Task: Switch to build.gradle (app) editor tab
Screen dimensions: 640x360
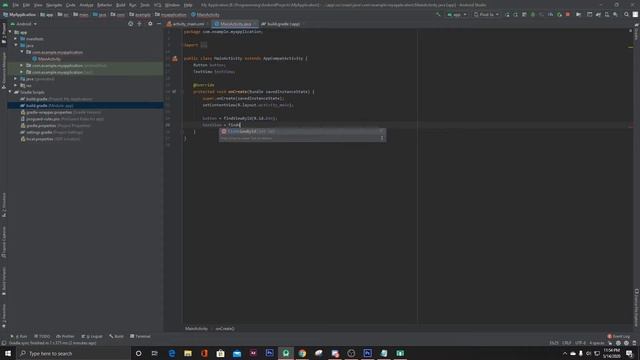Action: (282, 24)
